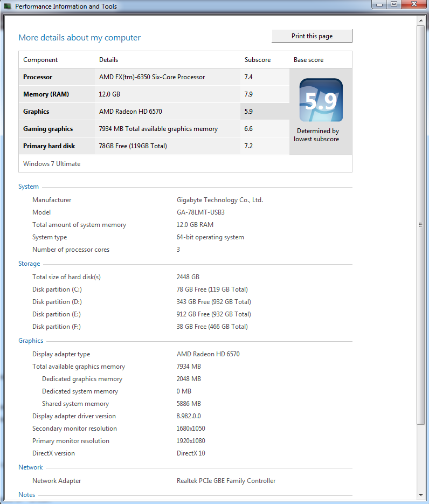
Task: Click the highlighted Graphics subscore 5.9 cell
Action: coord(264,112)
